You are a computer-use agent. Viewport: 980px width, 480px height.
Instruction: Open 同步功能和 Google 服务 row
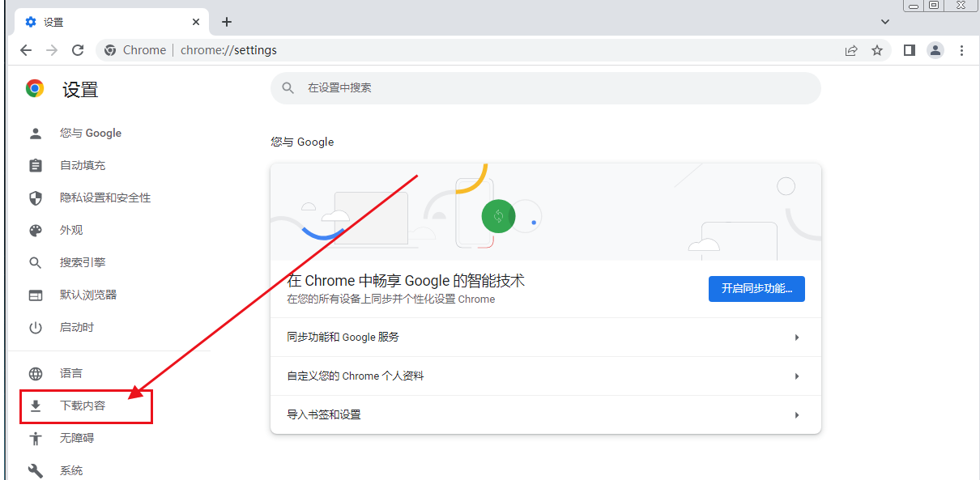pos(546,337)
